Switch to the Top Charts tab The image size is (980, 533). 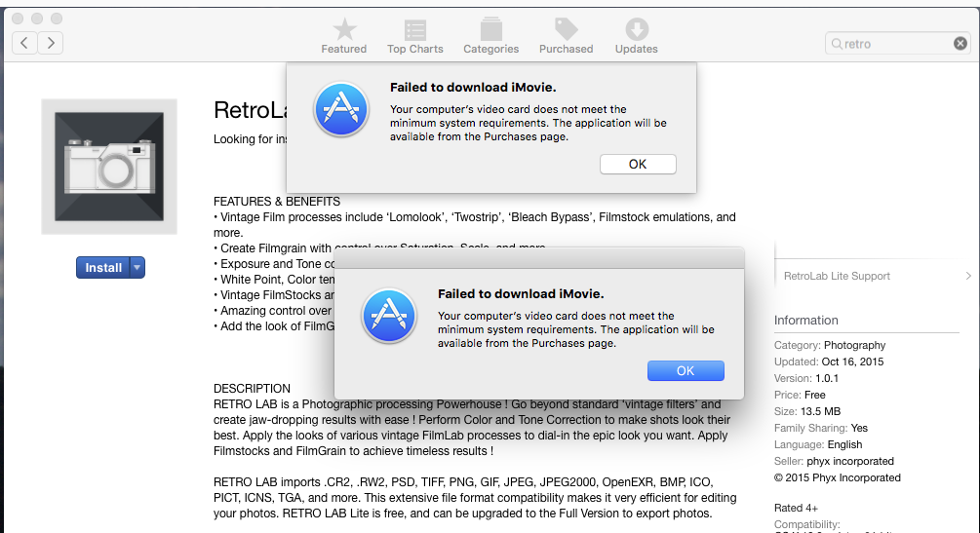[x=415, y=36]
